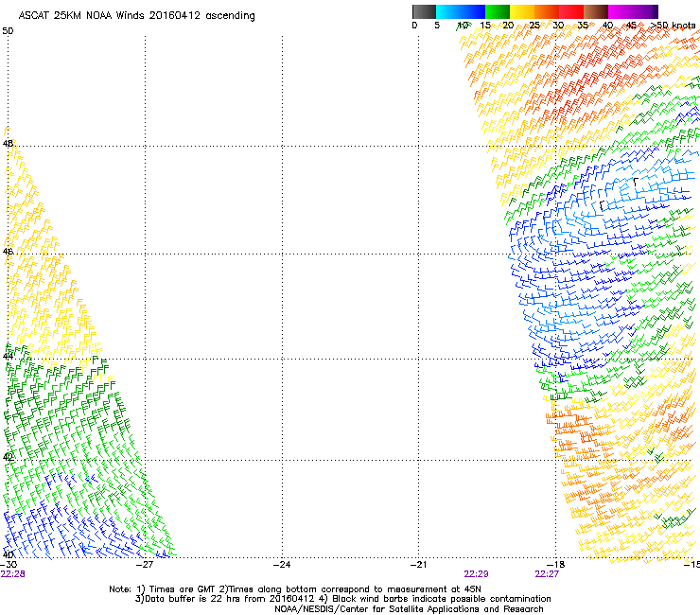Screen dimensions: 700x615
Task: Click the longitude label '-24'
Action: coord(282,565)
